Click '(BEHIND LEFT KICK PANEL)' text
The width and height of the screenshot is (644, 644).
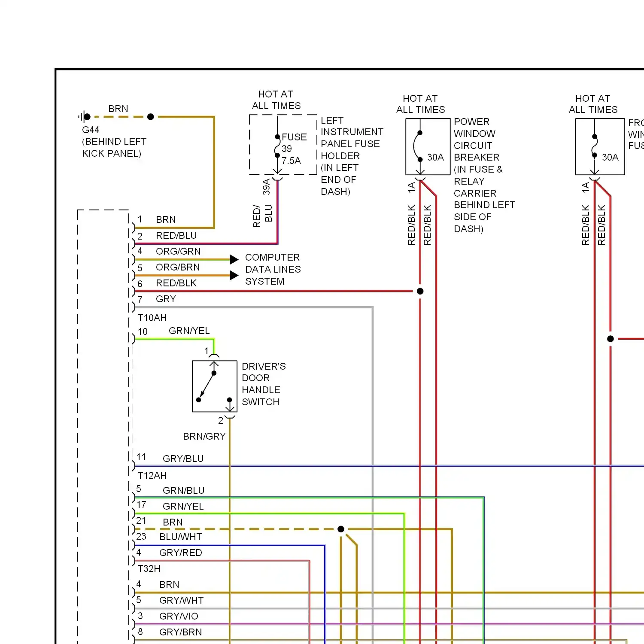coord(114,147)
